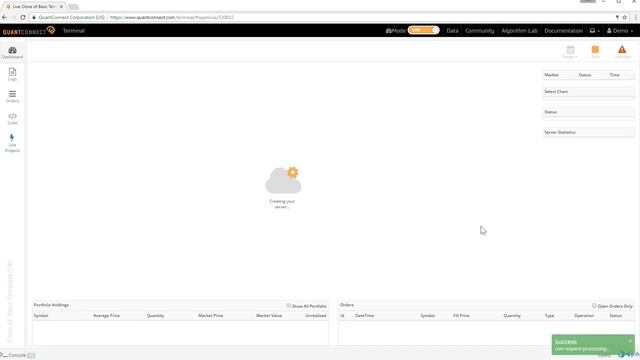Image resolution: width=640 pixels, height=360 pixels.
Task: Close the Success notification
Action: (x=630, y=340)
